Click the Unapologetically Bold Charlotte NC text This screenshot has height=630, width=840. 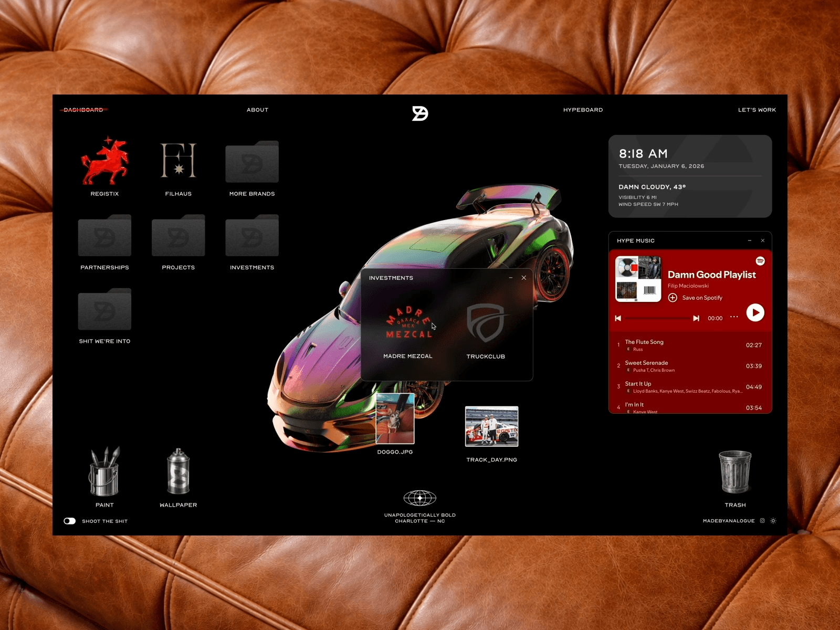[x=420, y=518]
